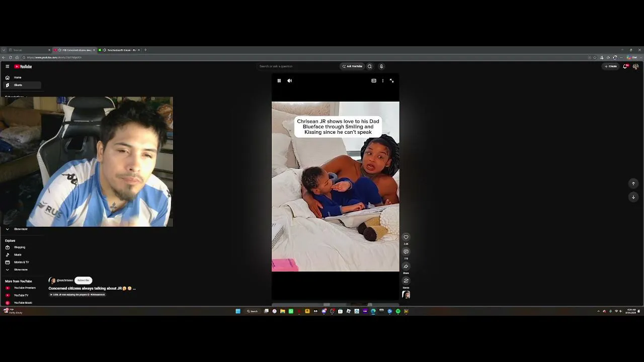Open the YouTube guide hamburger menu
Image resolution: width=644 pixels, height=362 pixels.
[x=7, y=66]
